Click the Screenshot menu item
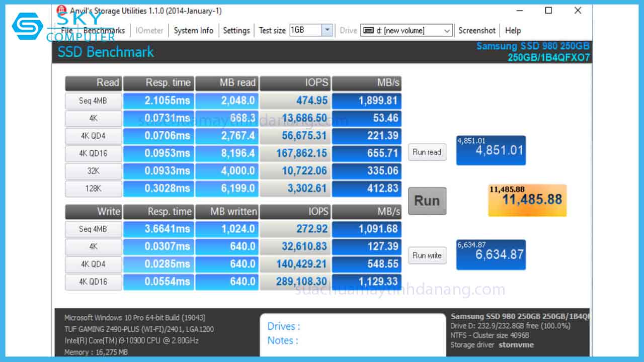The height and width of the screenshot is (362, 644). pyautogui.click(x=477, y=30)
